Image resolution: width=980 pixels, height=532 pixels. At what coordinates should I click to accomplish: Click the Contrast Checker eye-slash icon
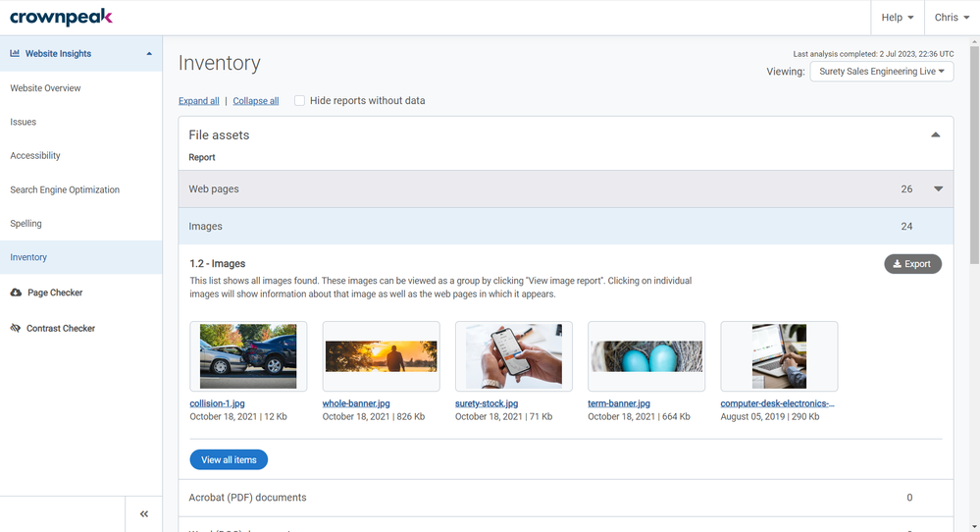coord(16,328)
